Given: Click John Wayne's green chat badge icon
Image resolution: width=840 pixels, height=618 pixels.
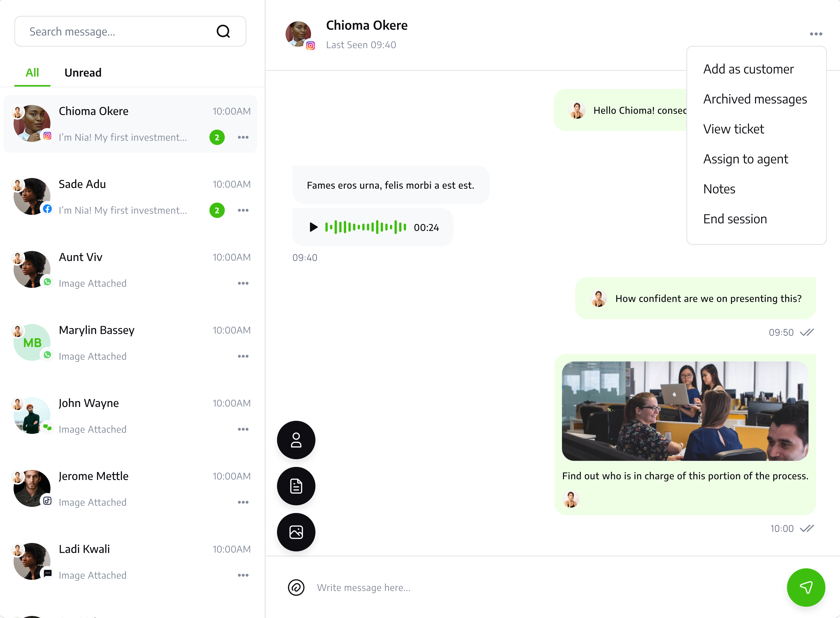Looking at the screenshot, I should [47, 428].
